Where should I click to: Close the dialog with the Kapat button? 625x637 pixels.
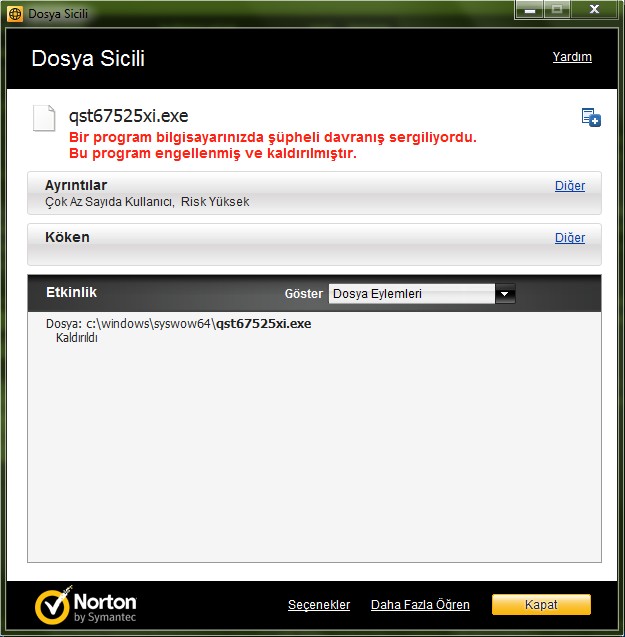pyautogui.click(x=541, y=604)
